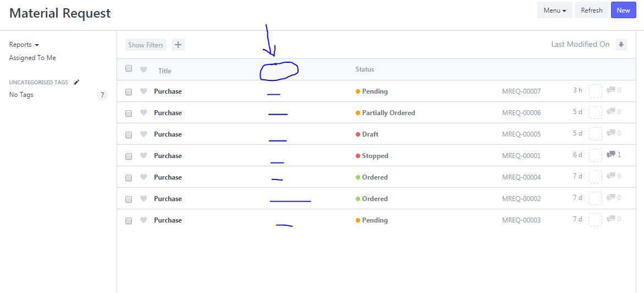Like the MREQ-00007 row with heart icon

pyautogui.click(x=144, y=91)
